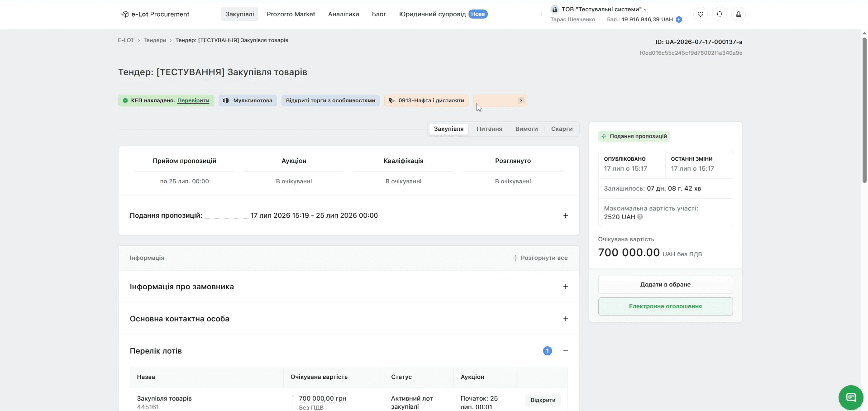Image resolution: width=868 pixels, height=411 pixels.
Task: Click the tag icon of 0913-Нафта і дистиляти
Action: (x=392, y=100)
